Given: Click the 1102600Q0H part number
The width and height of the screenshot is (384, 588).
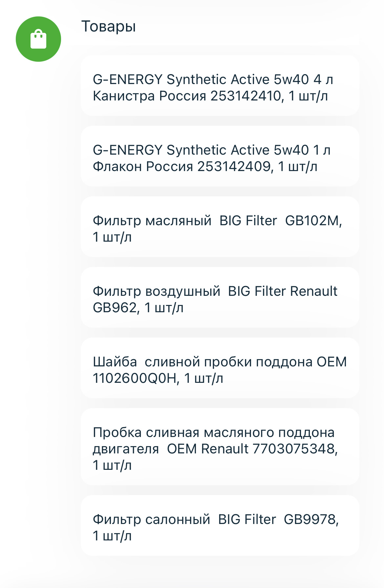Looking at the screenshot, I should point(135,379).
